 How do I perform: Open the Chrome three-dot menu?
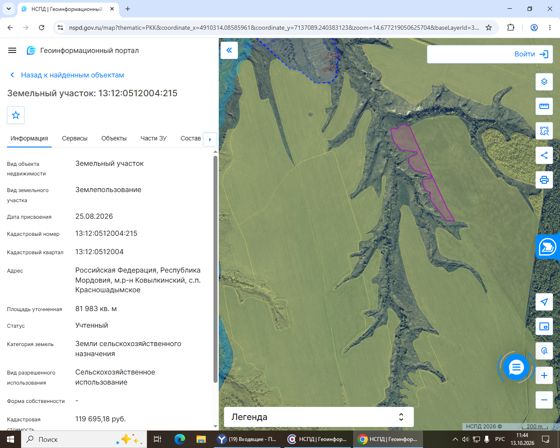[550, 28]
